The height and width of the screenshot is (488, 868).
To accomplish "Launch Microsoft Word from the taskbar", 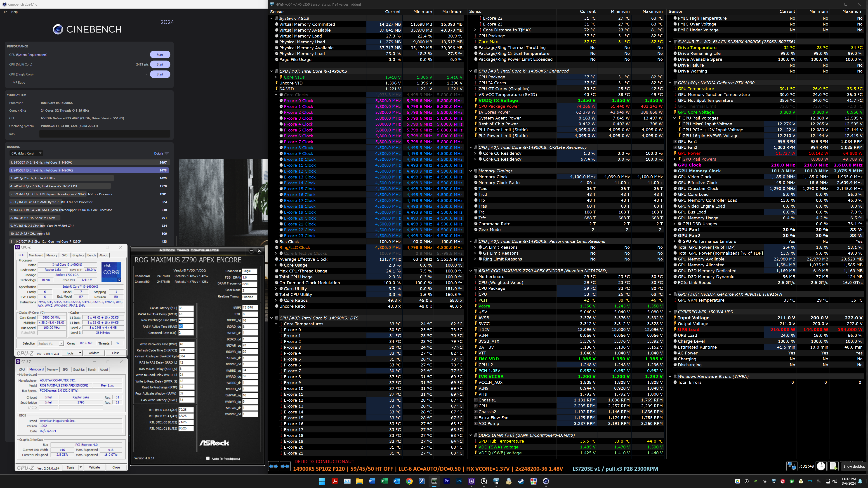I will coord(372,481).
